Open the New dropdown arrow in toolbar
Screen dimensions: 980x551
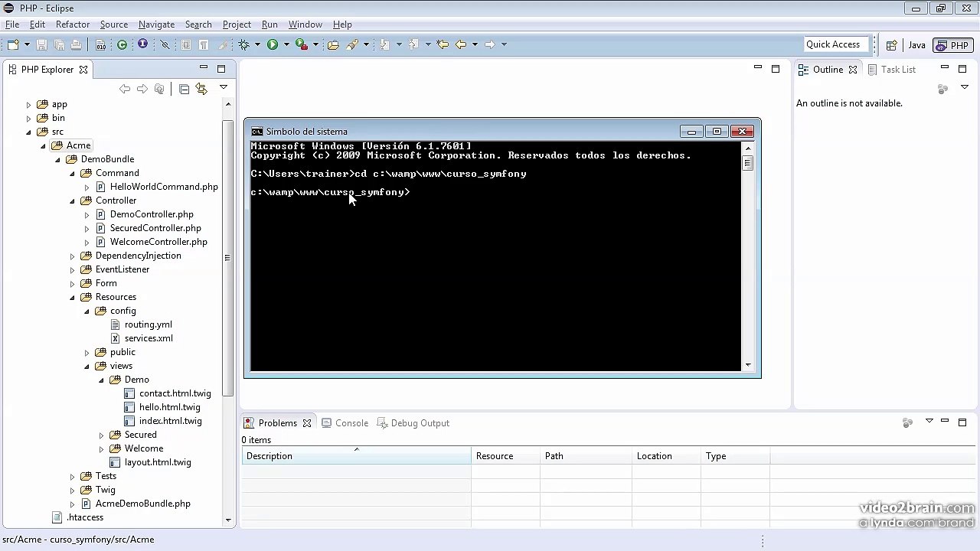[x=26, y=45]
